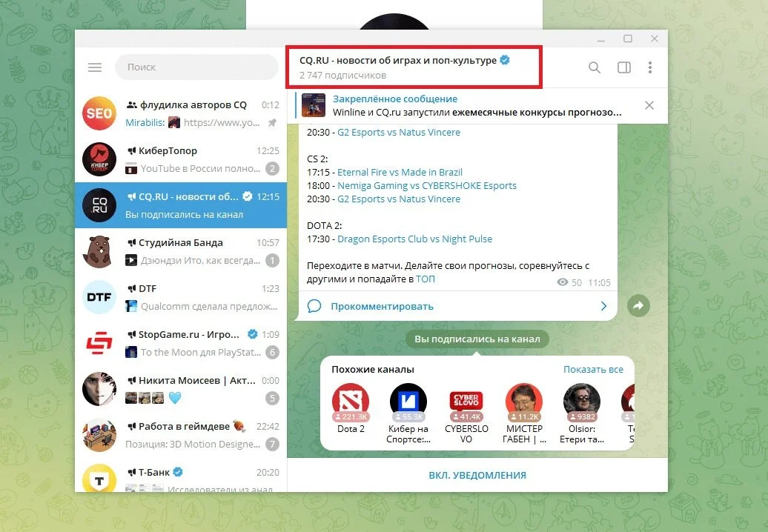This screenshot has height=532, width=768.
Task: Click Показать все similar channels
Action: click(593, 370)
